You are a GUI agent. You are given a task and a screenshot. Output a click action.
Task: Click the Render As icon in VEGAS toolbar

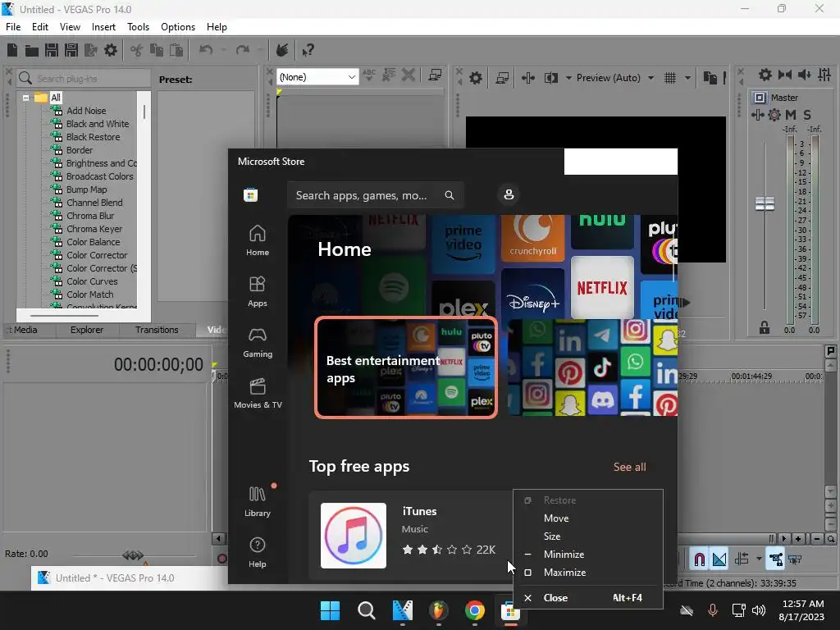(x=90, y=50)
